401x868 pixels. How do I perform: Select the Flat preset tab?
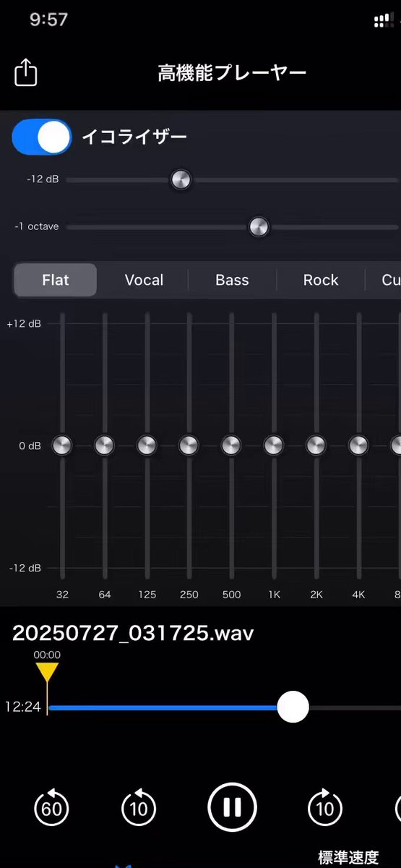click(x=56, y=280)
